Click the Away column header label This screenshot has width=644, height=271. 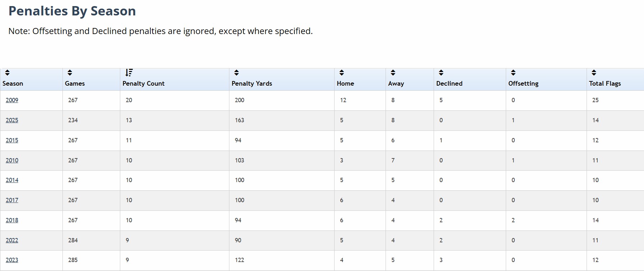[x=396, y=84]
